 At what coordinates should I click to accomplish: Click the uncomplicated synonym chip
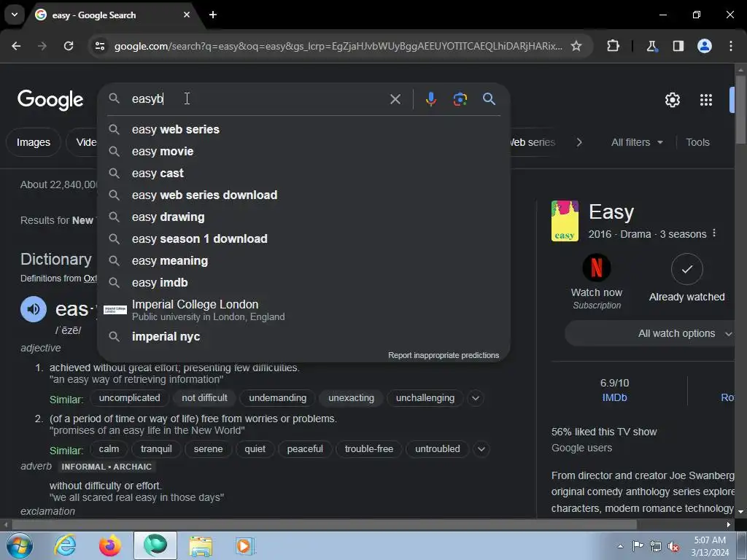click(129, 397)
